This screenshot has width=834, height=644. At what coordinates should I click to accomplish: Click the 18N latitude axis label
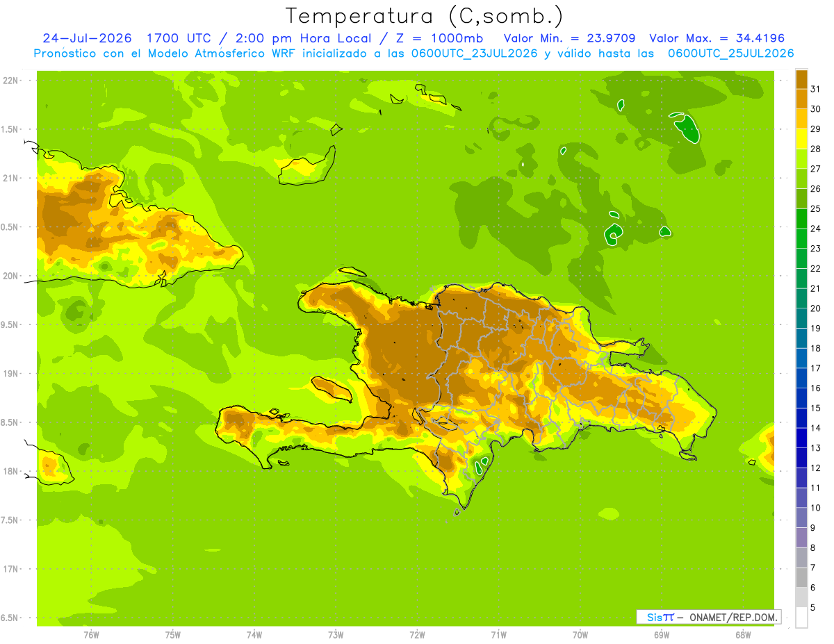click(11, 471)
